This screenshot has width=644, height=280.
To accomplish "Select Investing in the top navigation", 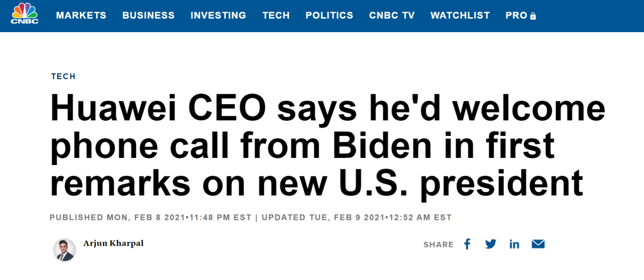I will (218, 15).
